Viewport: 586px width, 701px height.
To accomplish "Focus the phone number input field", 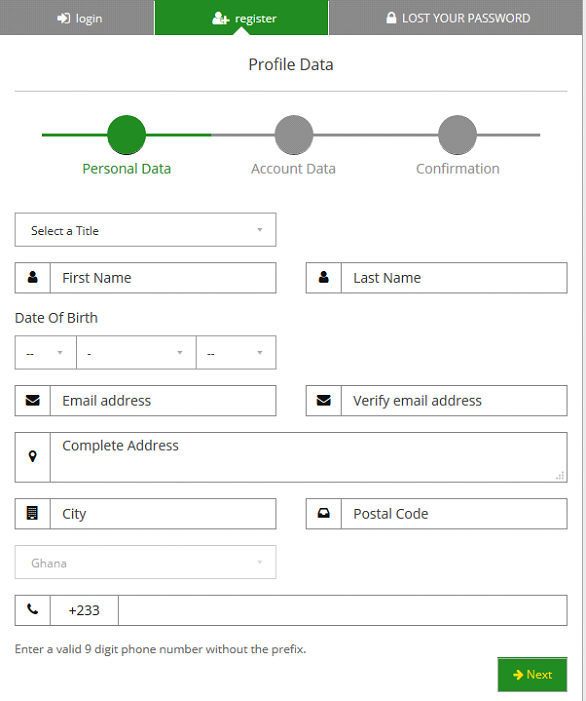I will point(343,610).
